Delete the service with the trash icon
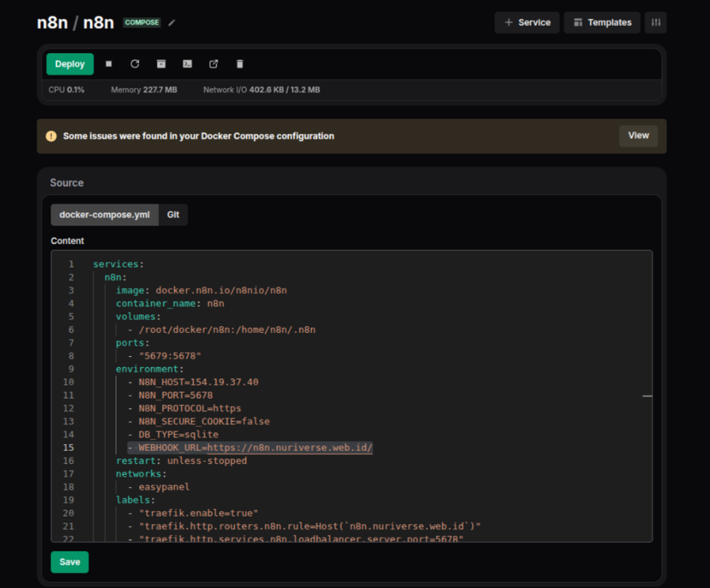This screenshot has width=710, height=588. (240, 64)
